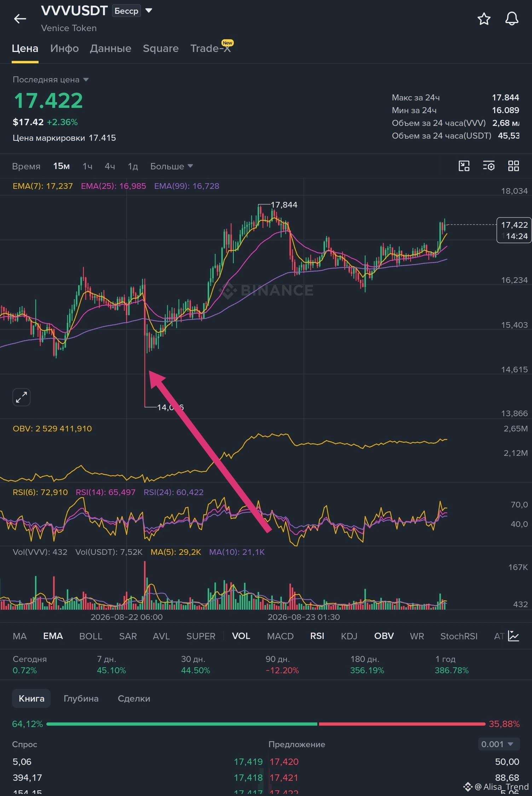The height and width of the screenshot is (796, 532).
Task: Select ask price 17,420
Action: (284, 762)
